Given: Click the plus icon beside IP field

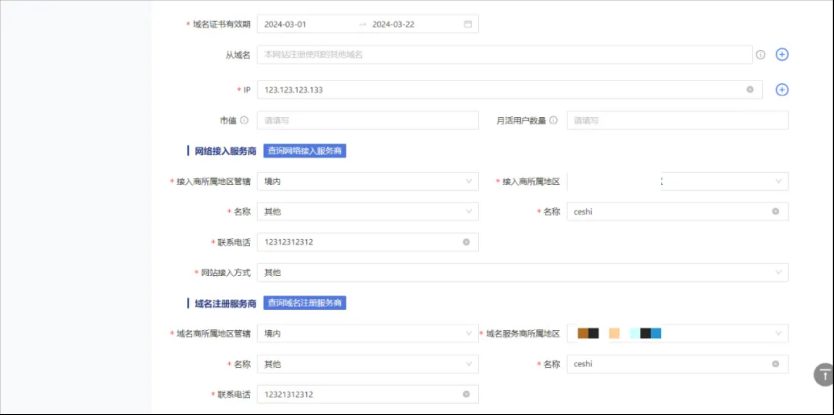Looking at the screenshot, I should (782, 90).
